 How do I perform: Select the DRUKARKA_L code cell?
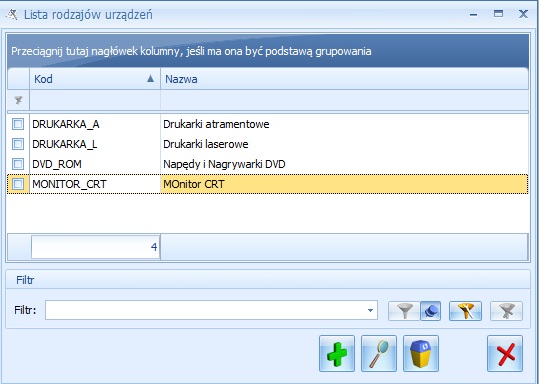point(95,144)
